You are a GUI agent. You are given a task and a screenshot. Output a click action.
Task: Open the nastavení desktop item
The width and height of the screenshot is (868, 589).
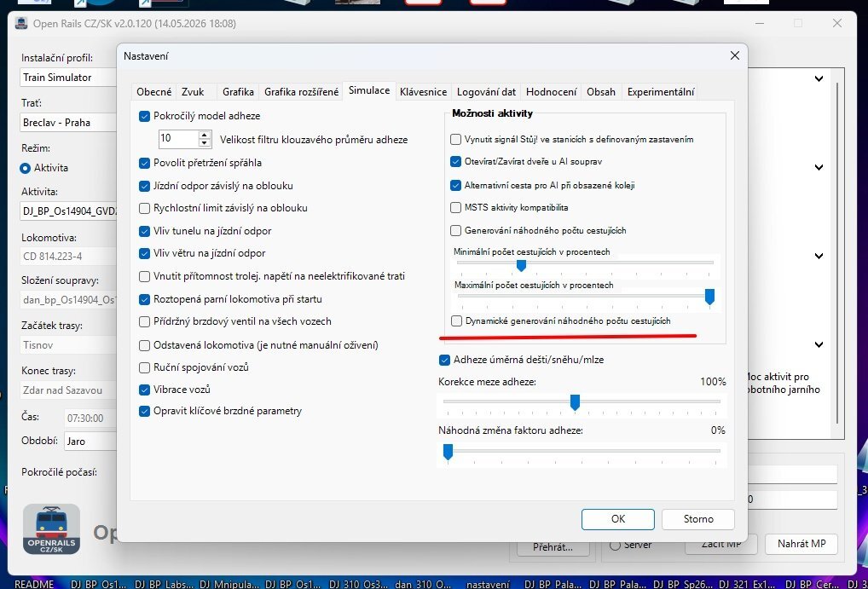coord(488,584)
